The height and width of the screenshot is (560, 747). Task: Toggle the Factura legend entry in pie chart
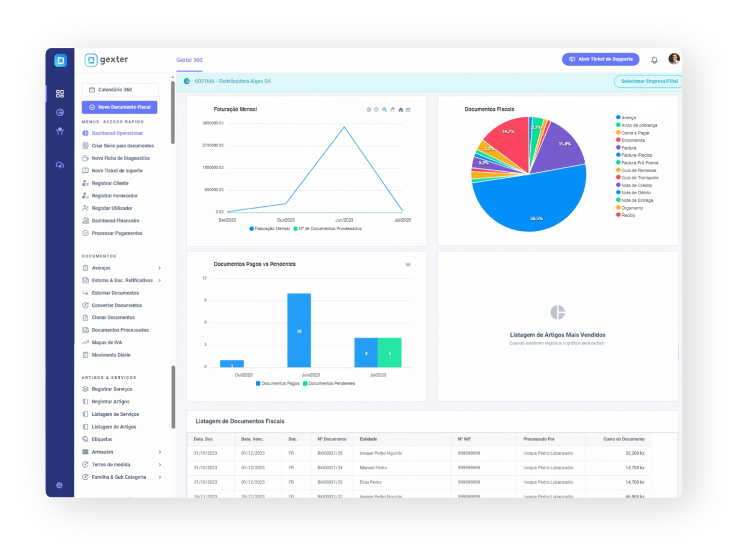pos(628,148)
